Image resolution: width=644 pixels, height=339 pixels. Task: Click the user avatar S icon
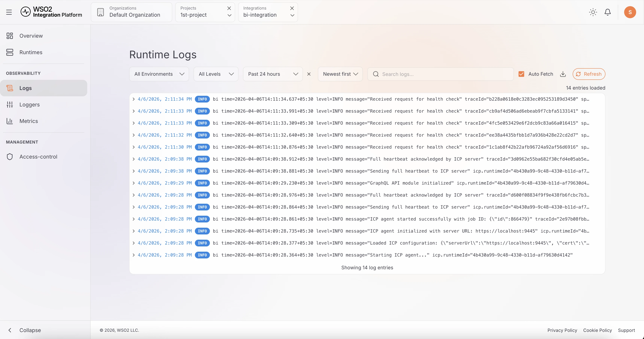(630, 12)
